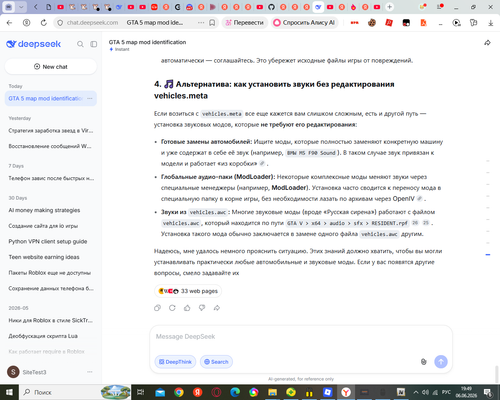Open address bar three-dots menu
The height and width of the screenshot is (400, 500).
click(x=201, y=23)
